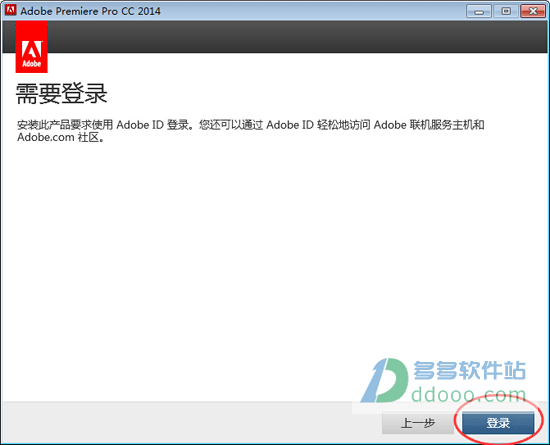Image resolution: width=550 pixels, height=445 pixels.
Task: Minimize the Premiere Pro installer window
Action: [x=479, y=11]
